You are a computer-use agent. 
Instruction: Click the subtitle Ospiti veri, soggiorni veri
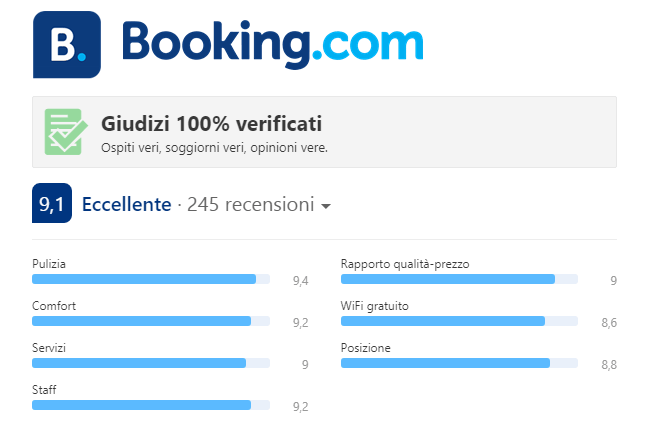pyautogui.click(x=214, y=148)
